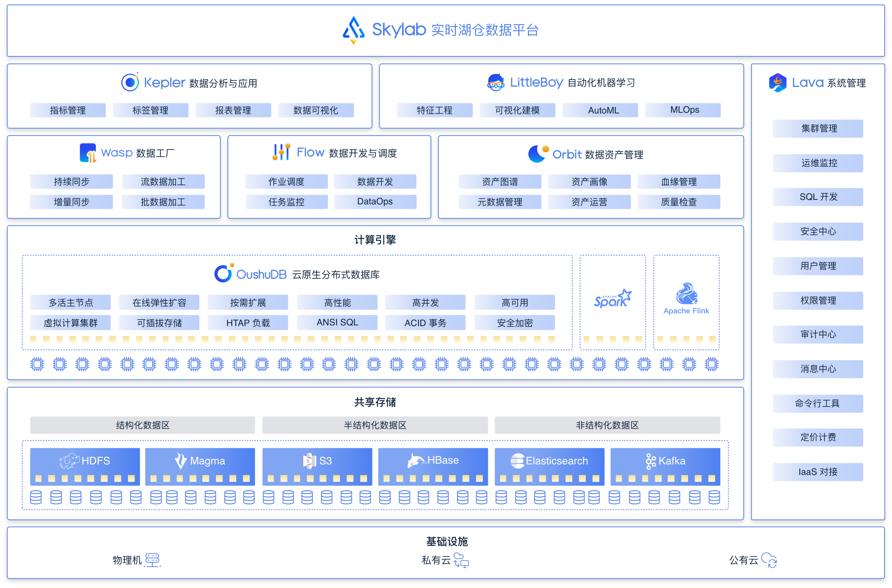Screen dimensions: 892x588
Task: Click the Apache Spark logo
Action: pyautogui.click(x=613, y=298)
